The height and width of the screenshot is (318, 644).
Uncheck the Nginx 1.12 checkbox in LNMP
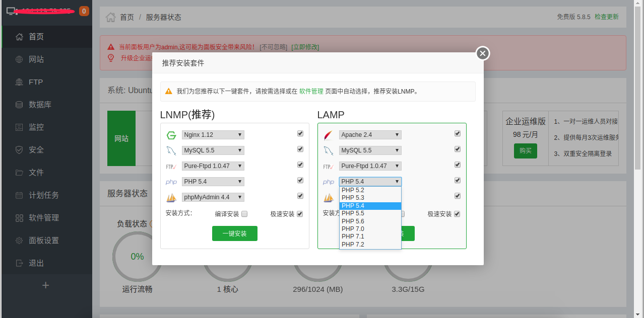300,134
